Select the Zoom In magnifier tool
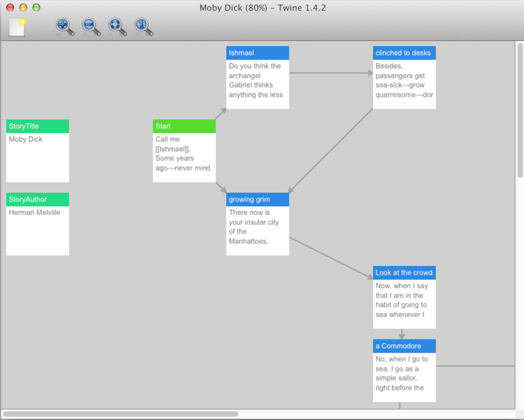The width and height of the screenshot is (524, 420). click(63, 26)
